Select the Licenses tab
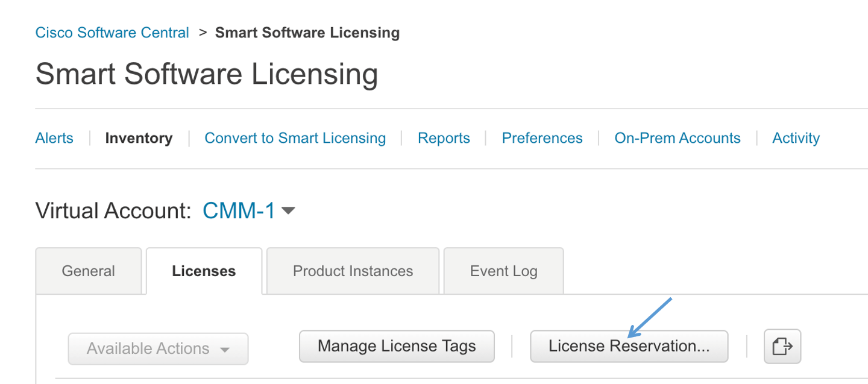 coord(204,271)
